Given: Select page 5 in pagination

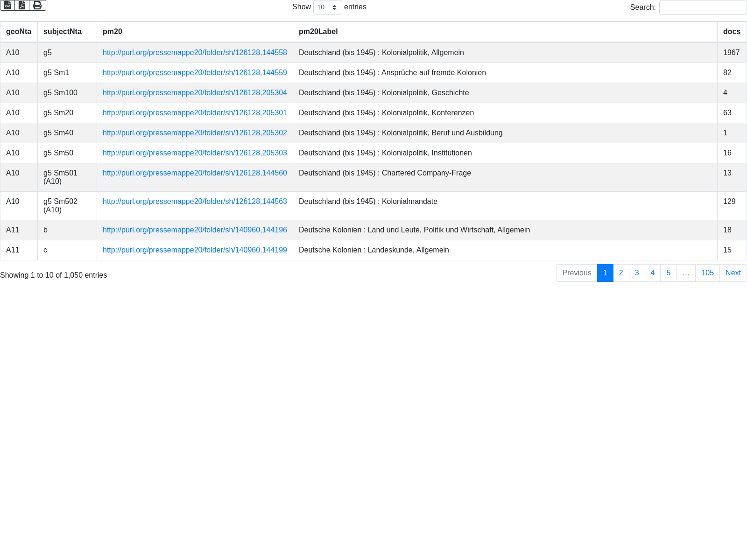Looking at the screenshot, I should pos(668,273).
